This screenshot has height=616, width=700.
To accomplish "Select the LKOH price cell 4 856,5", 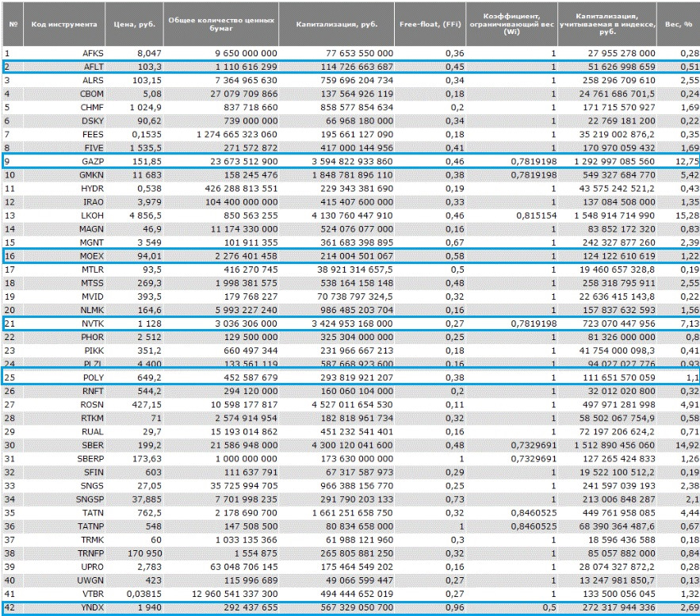I will point(146,216).
